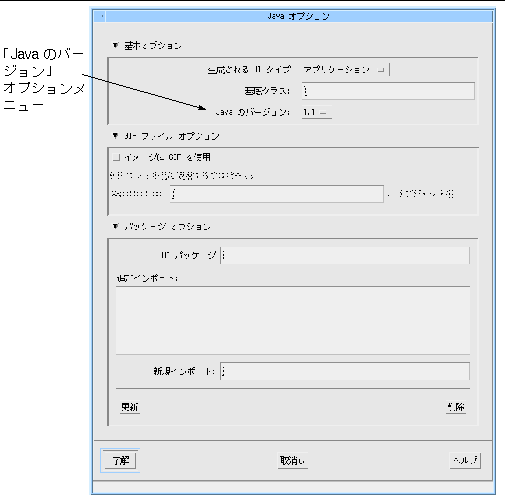Collapse the 基本オプション section triangle

click(115, 45)
